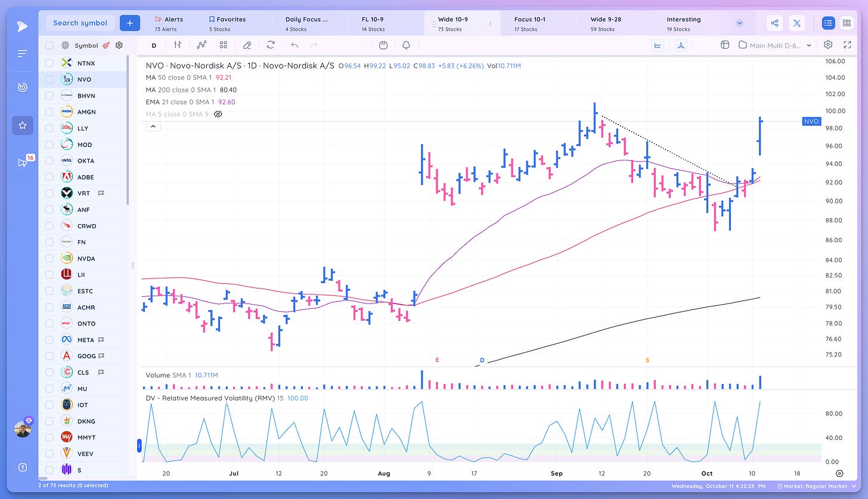This screenshot has height=499, width=868.
Task: Check the LLY row checkbox
Action: coord(49,128)
